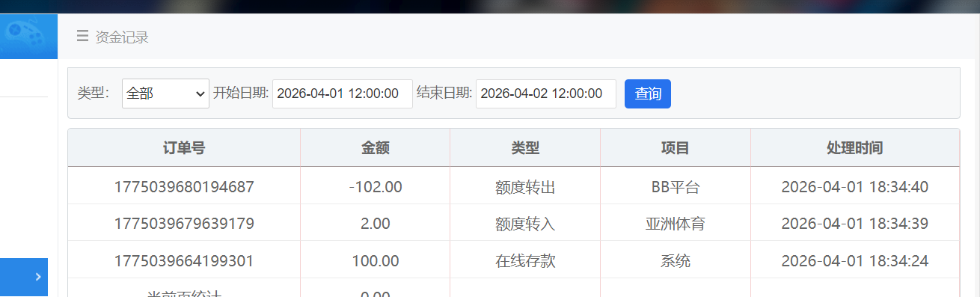Click the 资金记录 page title
Screen dimensions: 980x297
coord(122,37)
